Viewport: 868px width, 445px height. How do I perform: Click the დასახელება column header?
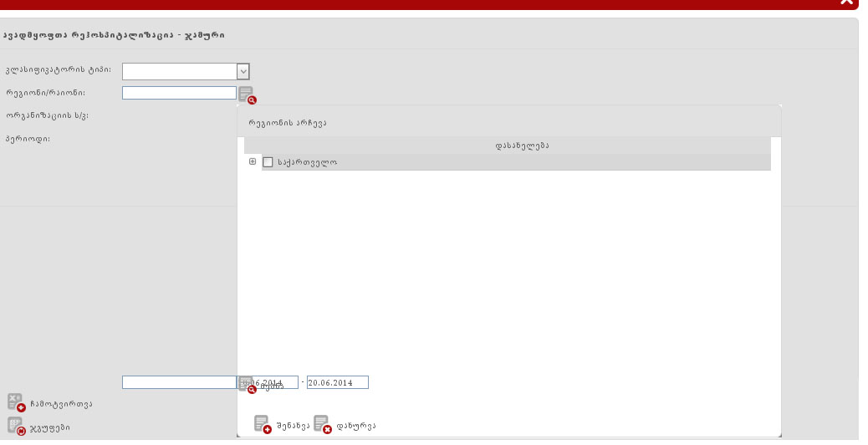click(x=522, y=146)
